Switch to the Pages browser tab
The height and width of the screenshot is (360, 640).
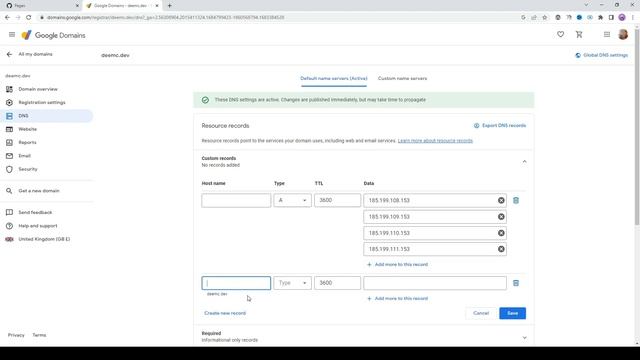click(x=41, y=6)
